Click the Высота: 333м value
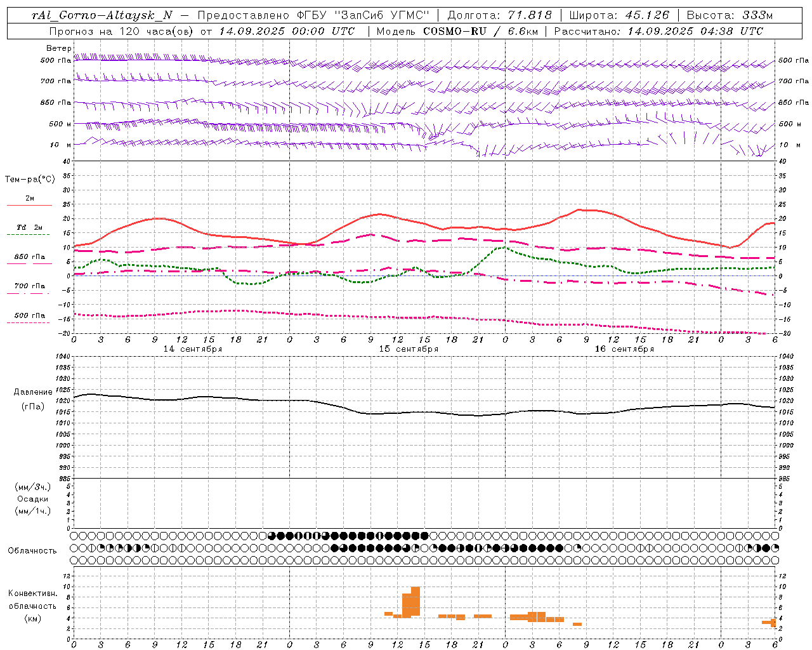Screen dimensions: 812x650 coord(730,15)
